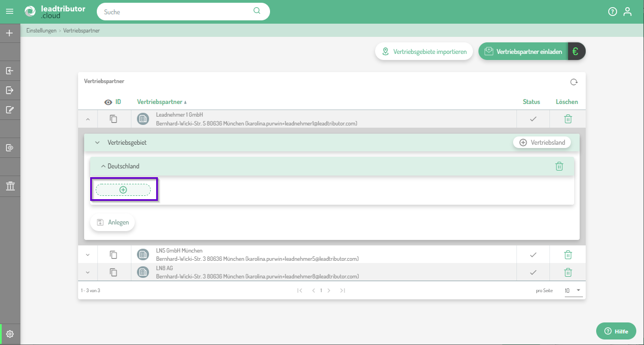Collapse the Deutschland section
Screen dimensions: 644x345
pyautogui.click(x=103, y=166)
